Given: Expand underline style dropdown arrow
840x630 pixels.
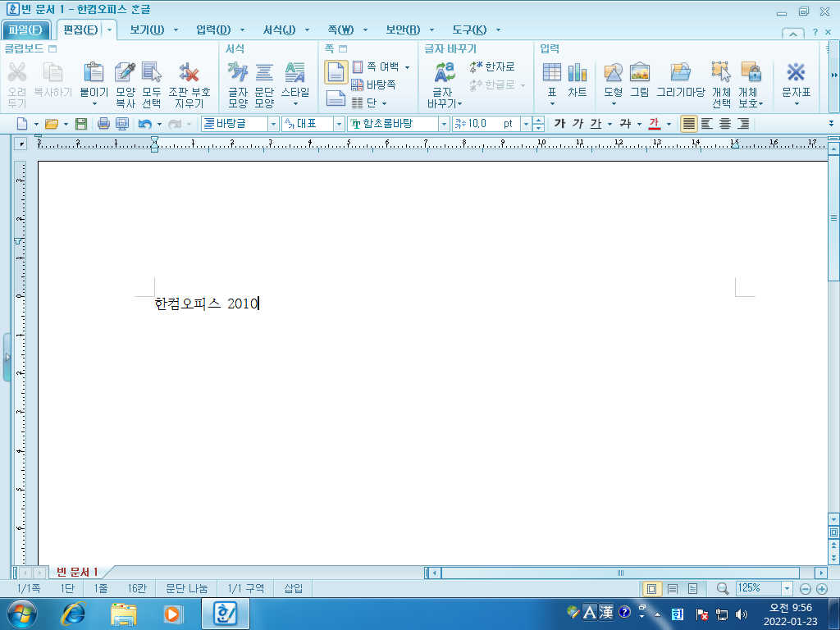Looking at the screenshot, I should click(x=609, y=124).
